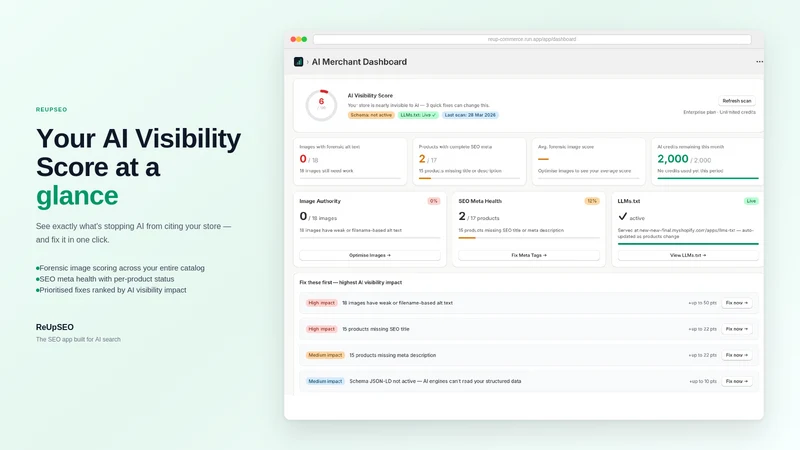Click Fix now for missing meta description
800x450 pixels.
click(737, 355)
